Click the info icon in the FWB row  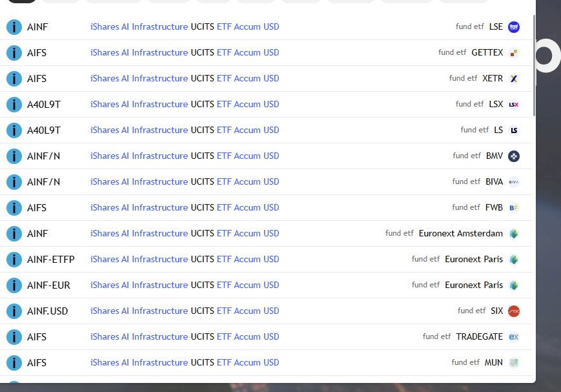14,208
